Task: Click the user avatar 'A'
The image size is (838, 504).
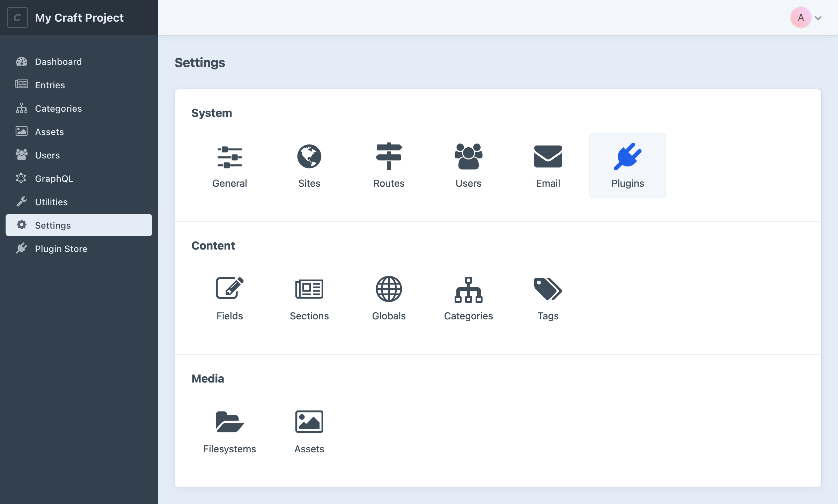Action: pyautogui.click(x=801, y=17)
